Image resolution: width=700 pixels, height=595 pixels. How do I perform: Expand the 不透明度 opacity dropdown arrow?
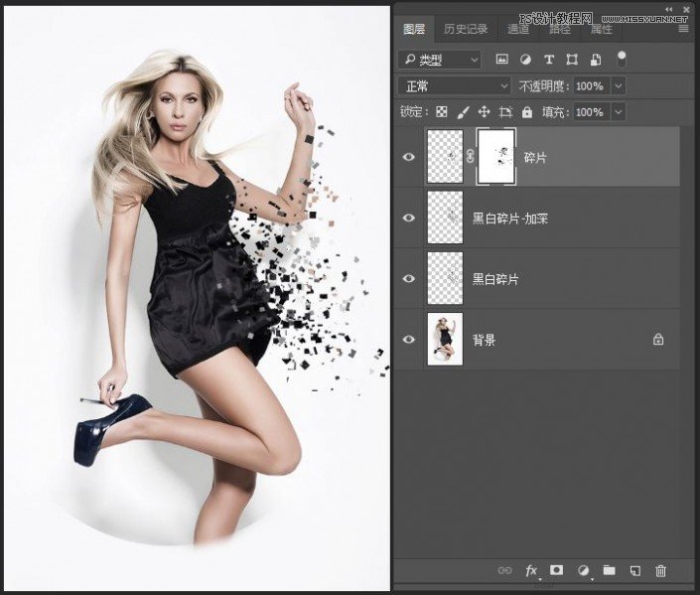pyautogui.click(x=620, y=86)
